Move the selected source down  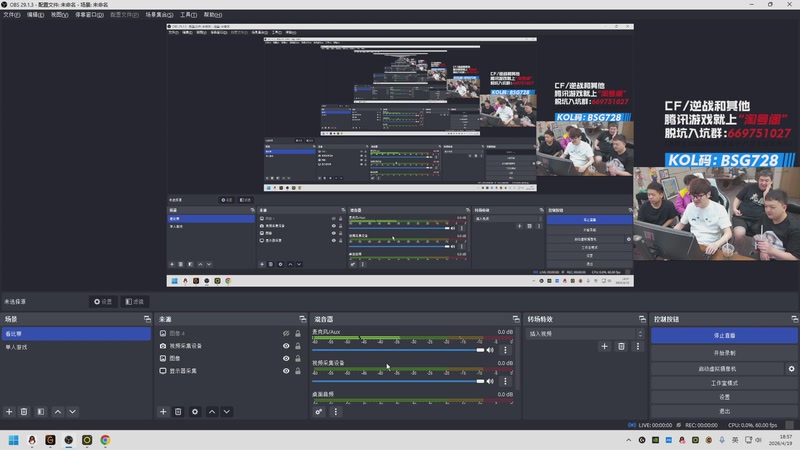227,412
